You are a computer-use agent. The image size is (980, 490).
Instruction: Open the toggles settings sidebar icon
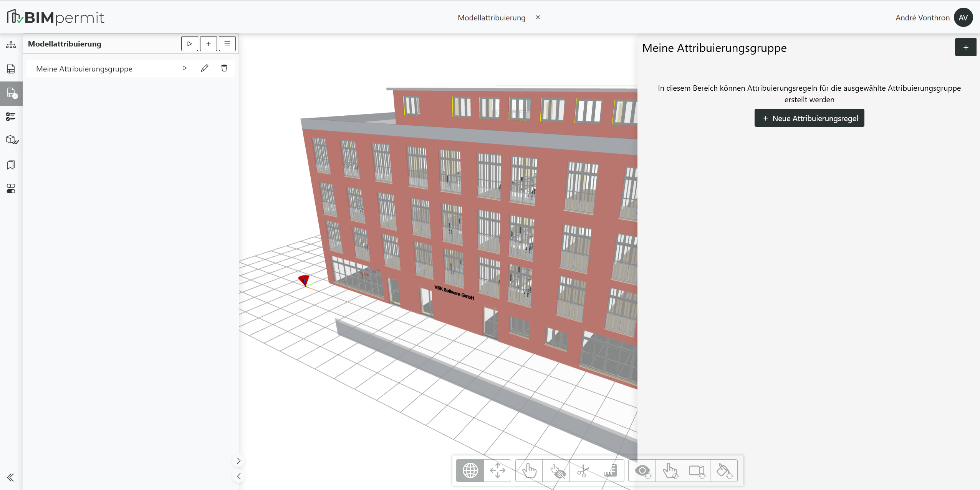(11, 189)
